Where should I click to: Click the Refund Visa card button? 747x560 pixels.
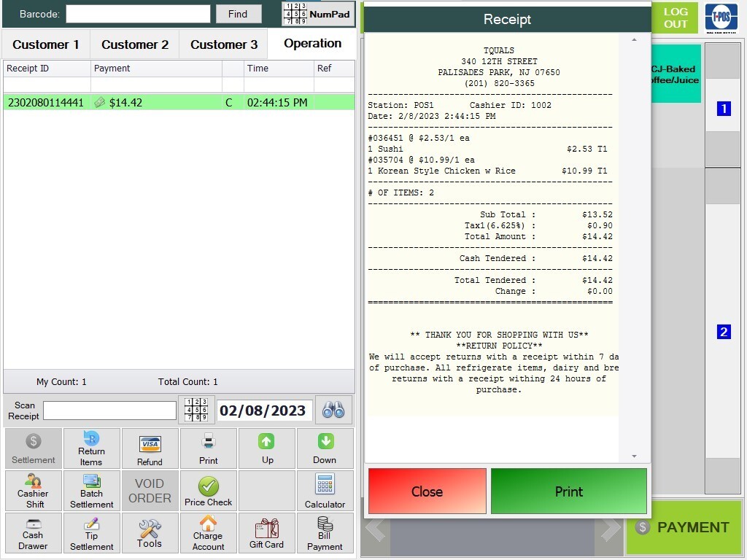click(x=150, y=448)
